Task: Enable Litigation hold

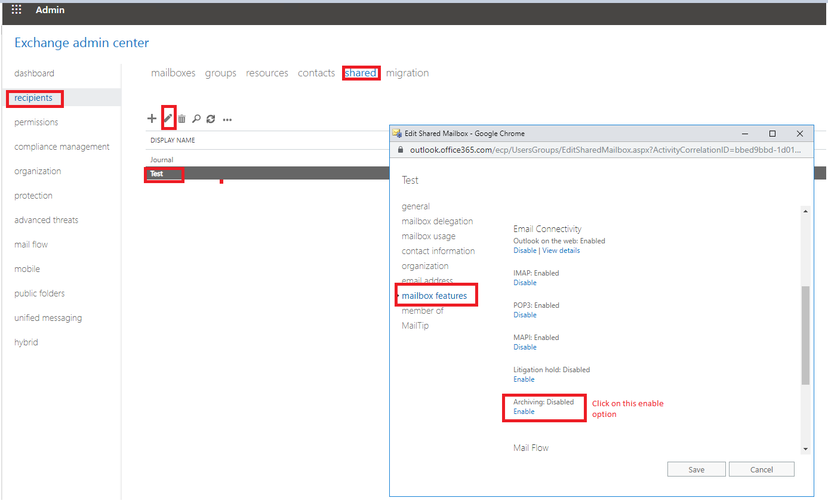Action: point(524,379)
